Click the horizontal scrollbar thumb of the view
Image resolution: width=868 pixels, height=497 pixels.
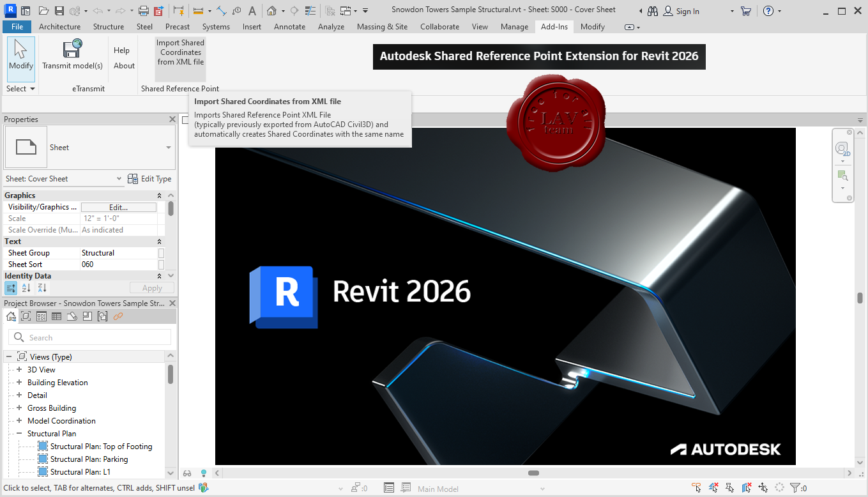coord(533,473)
